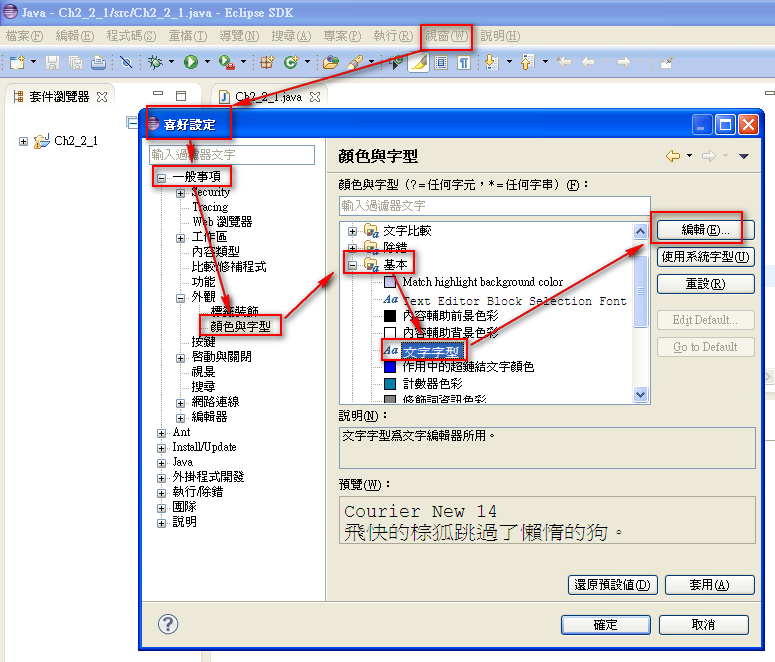Maximize the Package Explorer view

coord(181,95)
